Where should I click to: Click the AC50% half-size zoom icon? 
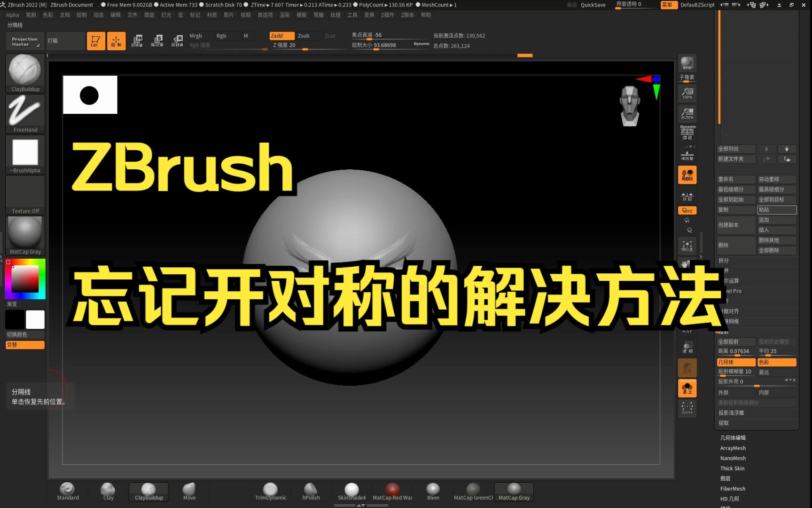[687, 113]
